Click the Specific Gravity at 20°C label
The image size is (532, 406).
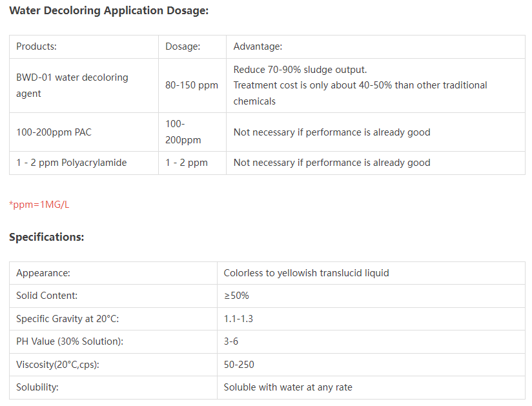67,319
